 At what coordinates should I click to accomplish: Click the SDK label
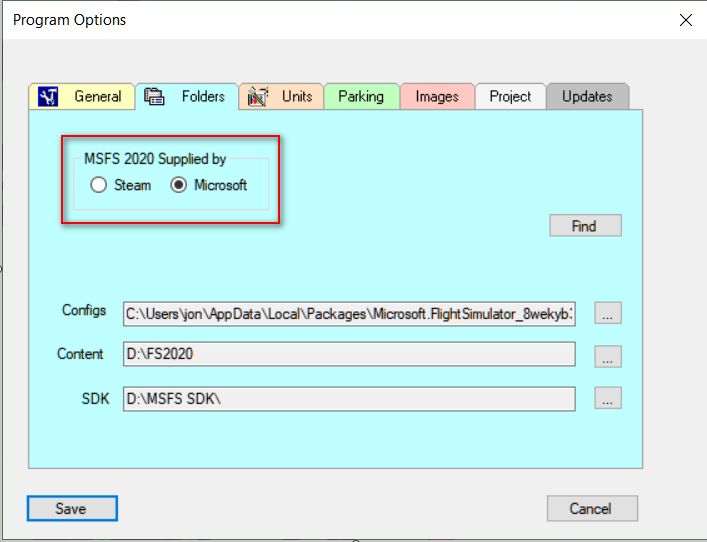click(95, 399)
